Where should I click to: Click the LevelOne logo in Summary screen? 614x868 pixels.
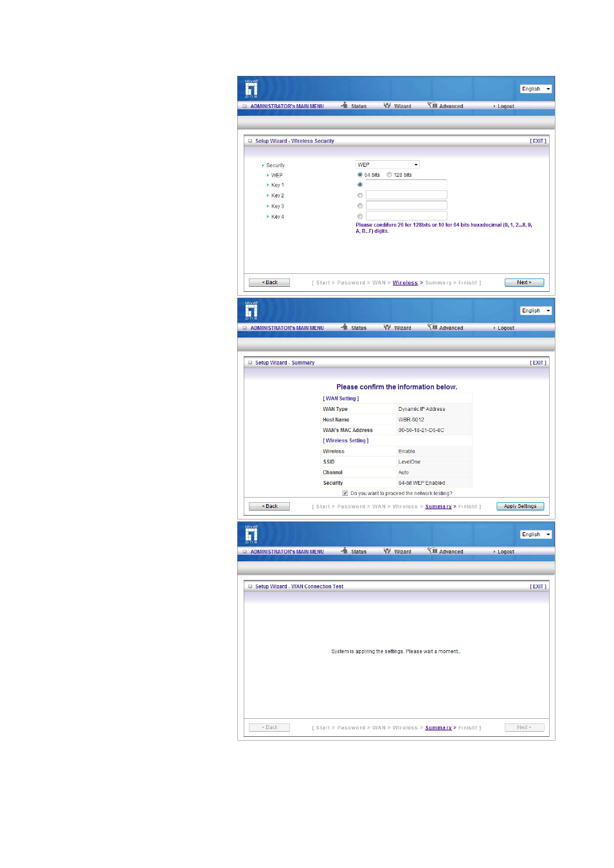pos(251,311)
